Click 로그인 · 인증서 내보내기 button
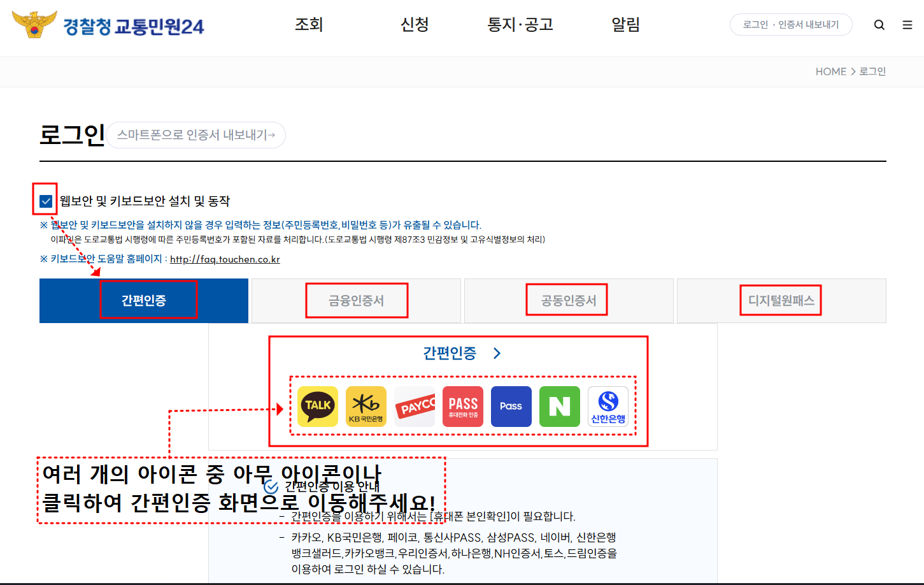 (x=791, y=25)
